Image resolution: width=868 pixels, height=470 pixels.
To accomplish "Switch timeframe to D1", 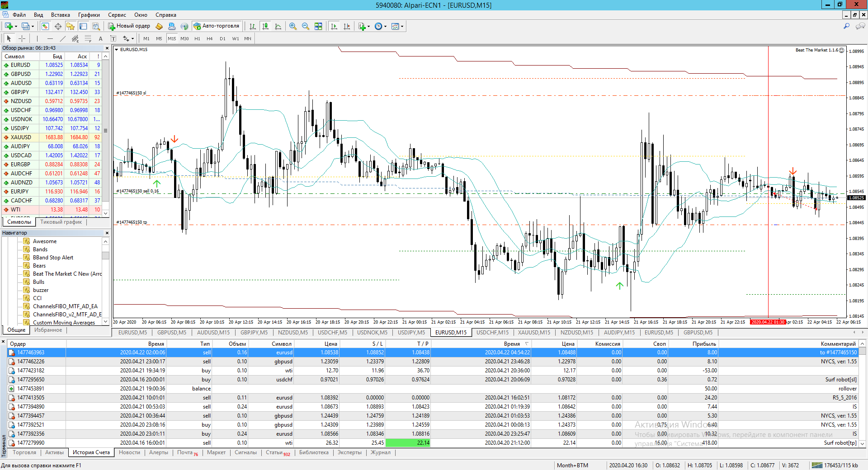I will point(222,38).
